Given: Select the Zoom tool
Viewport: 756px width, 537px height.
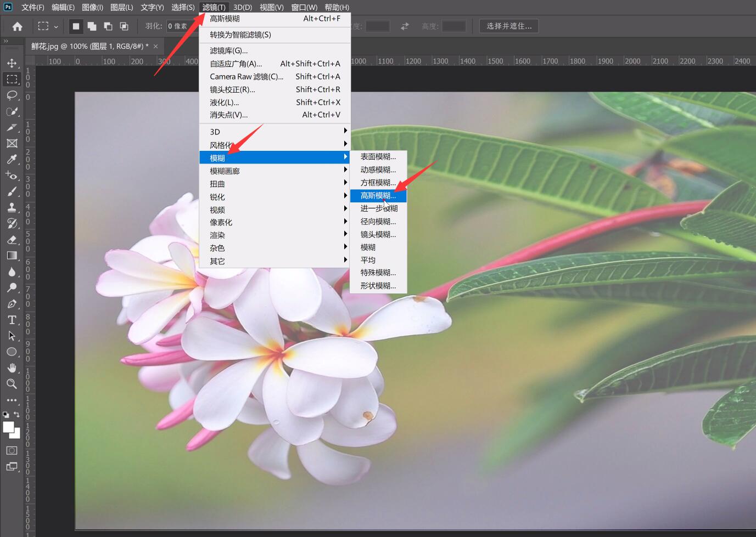Looking at the screenshot, I should pos(12,384).
